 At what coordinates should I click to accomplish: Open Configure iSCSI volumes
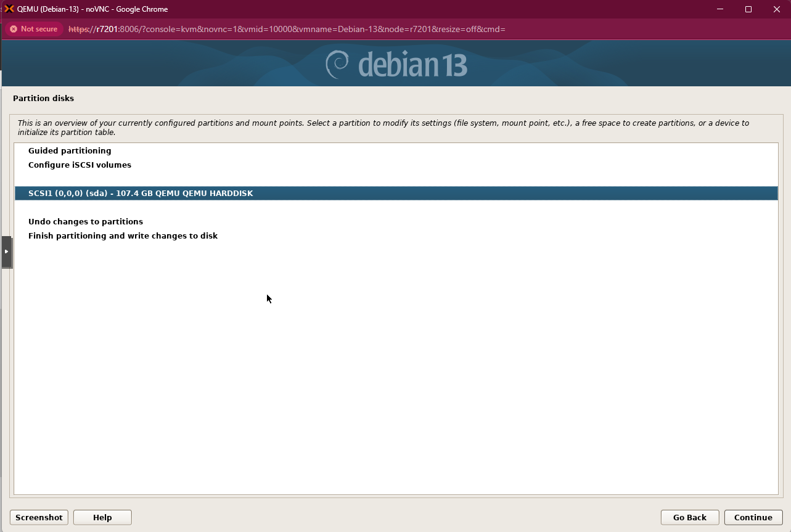[80, 165]
